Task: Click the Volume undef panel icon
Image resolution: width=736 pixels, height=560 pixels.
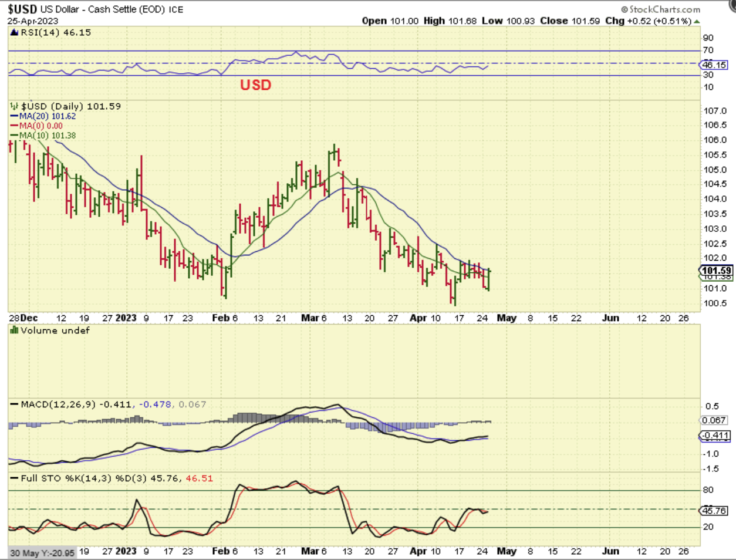Action: pyautogui.click(x=14, y=330)
